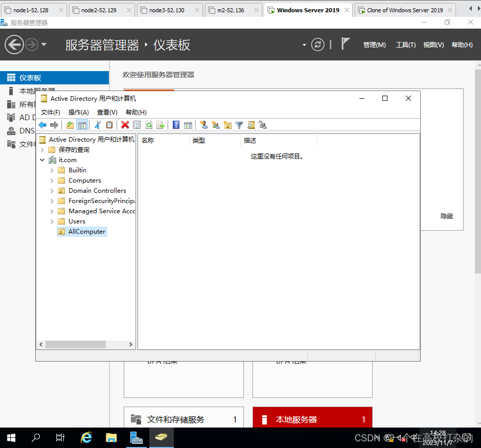Select the AllComputer organizational unit
This screenshot has width=481, height=448.
tap(82, 232)
